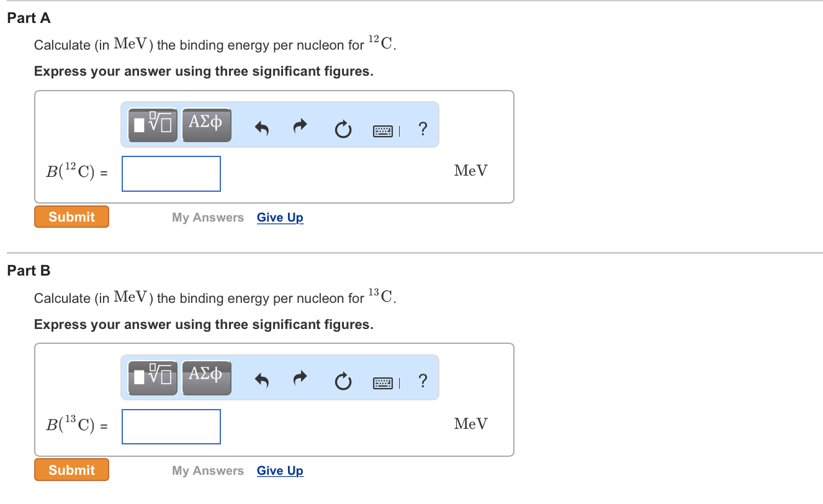This screenshot has height=504, width=823.
Task: Give Up on Part A
Action: click(x=280, y=217)
